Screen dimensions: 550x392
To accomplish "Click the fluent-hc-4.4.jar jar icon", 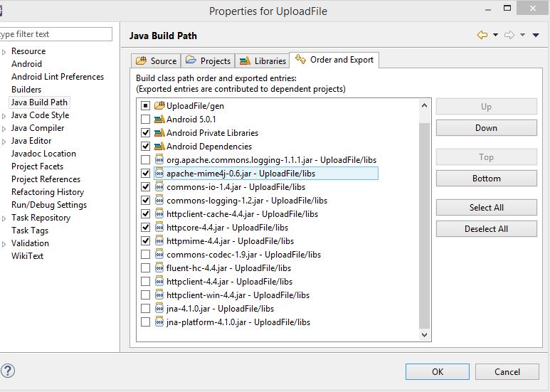I will [x=159, y=268].
